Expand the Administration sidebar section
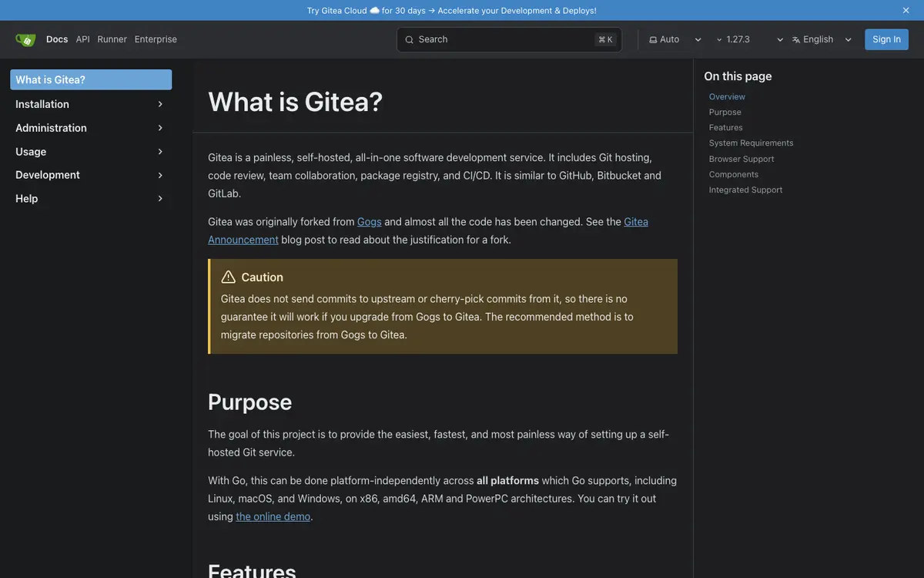Screen dimensions: 924x578 point(160,128)
